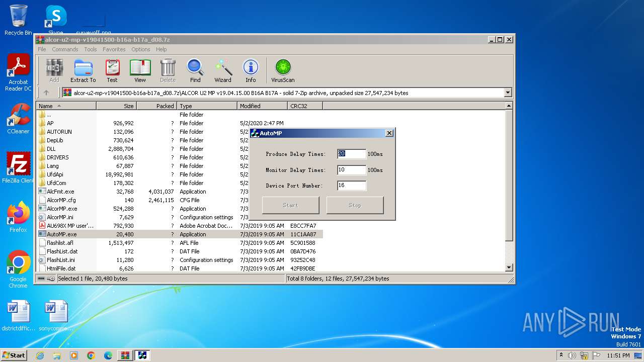Select the AP folder row
Viewport: 644px width, 362px height.
(180, 123)
